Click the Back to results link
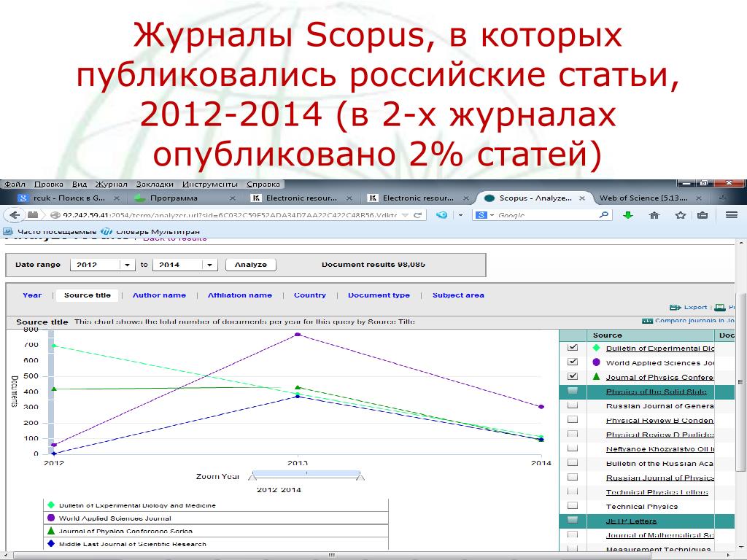 pos(175,238)
